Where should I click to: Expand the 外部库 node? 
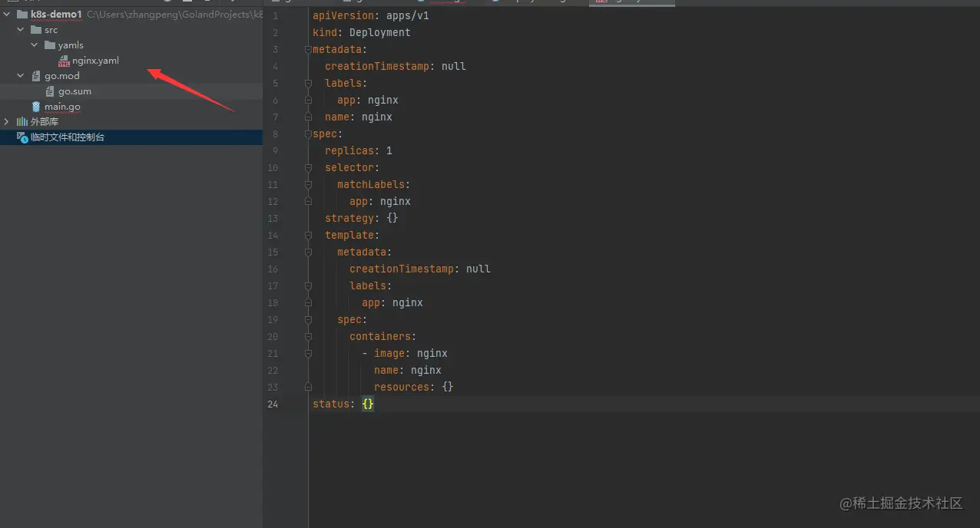pos(7,122)
